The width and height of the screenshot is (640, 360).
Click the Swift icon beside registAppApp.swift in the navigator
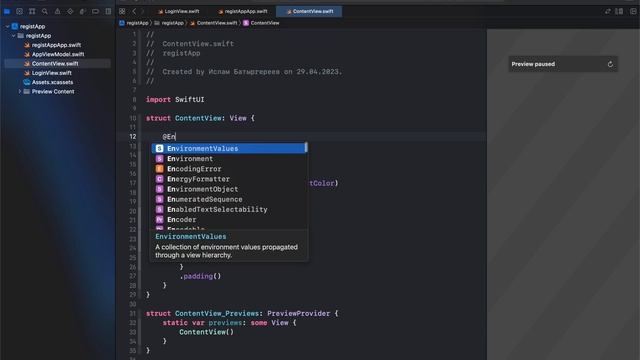(x=27, y=45)
